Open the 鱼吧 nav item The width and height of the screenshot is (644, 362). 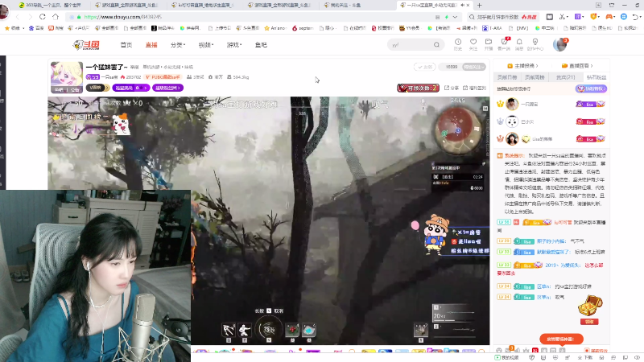tap(261, 45)
